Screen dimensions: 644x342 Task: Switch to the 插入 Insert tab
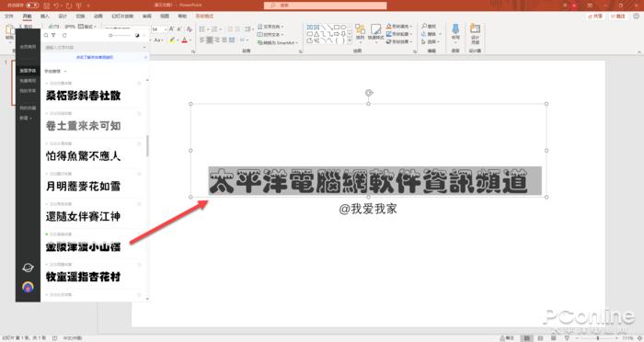(45, 16)
